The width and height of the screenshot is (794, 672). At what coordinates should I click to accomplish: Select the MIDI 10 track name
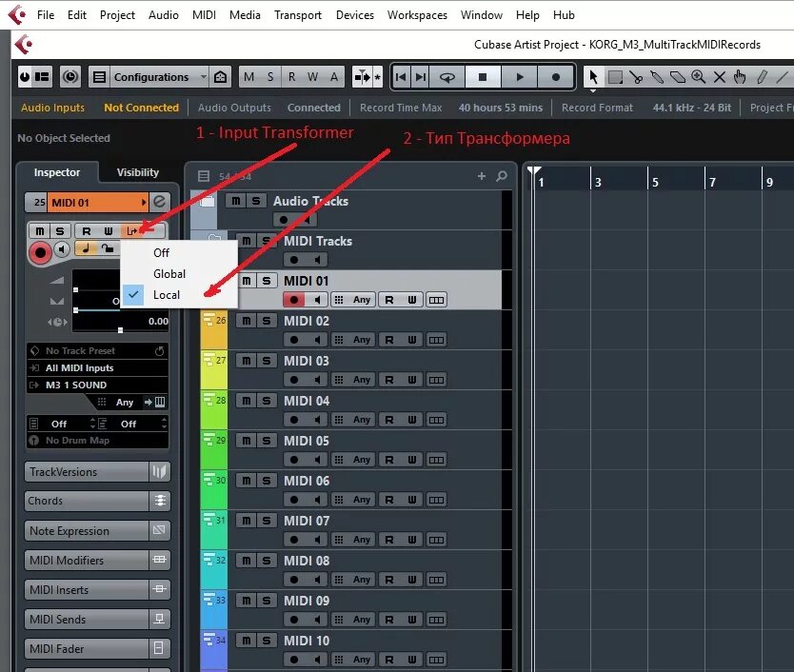coord(307,641)
